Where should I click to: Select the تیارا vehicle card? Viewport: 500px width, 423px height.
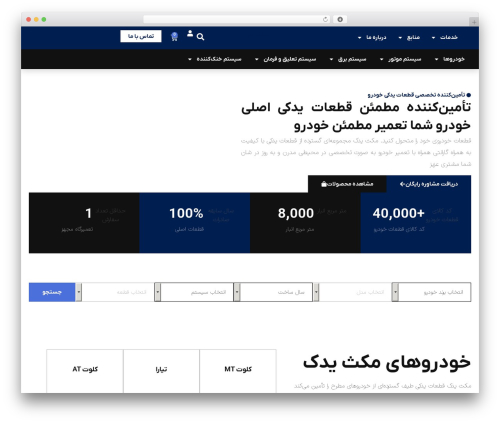click(161, 371)
